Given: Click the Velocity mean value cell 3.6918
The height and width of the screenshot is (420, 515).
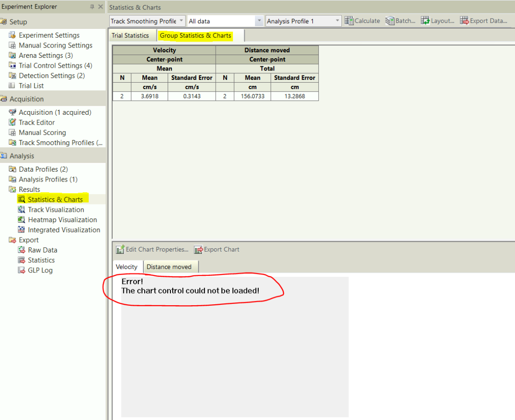Looking at the screenshot, I should 150,96.
